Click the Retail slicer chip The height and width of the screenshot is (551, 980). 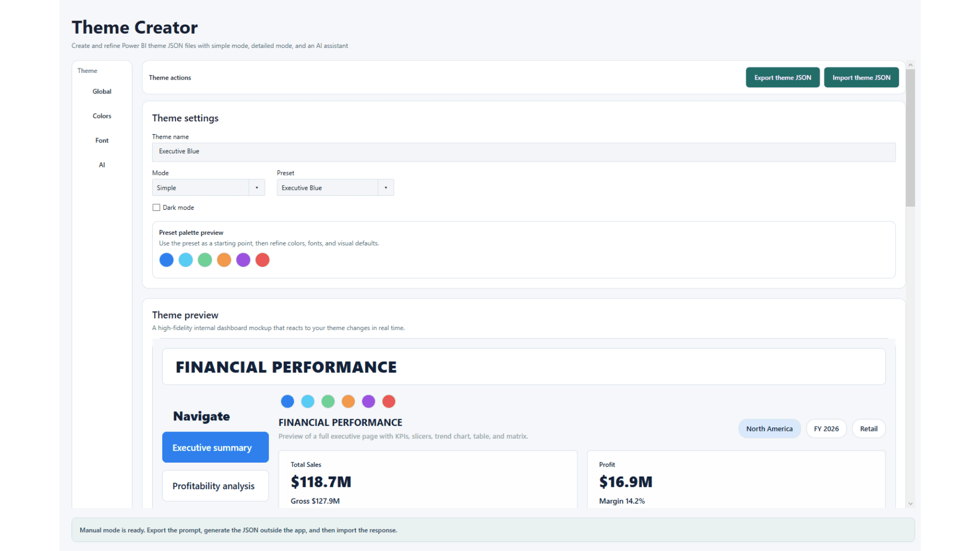(869, 429)
